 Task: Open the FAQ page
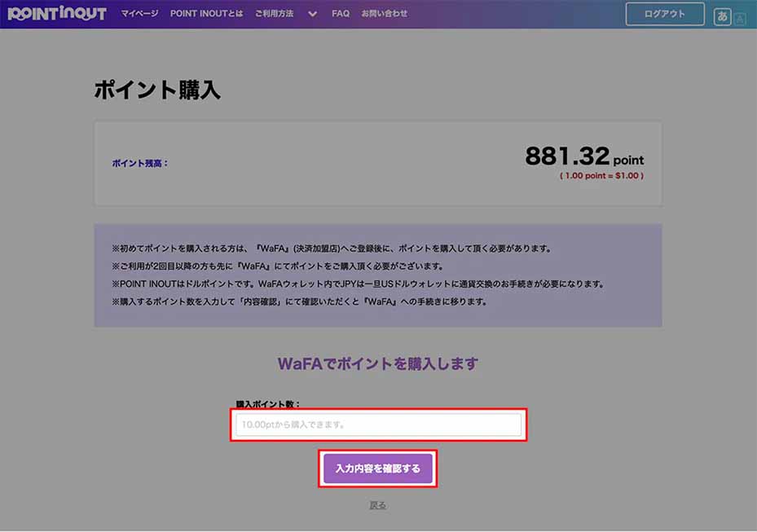tap(341, 14)
